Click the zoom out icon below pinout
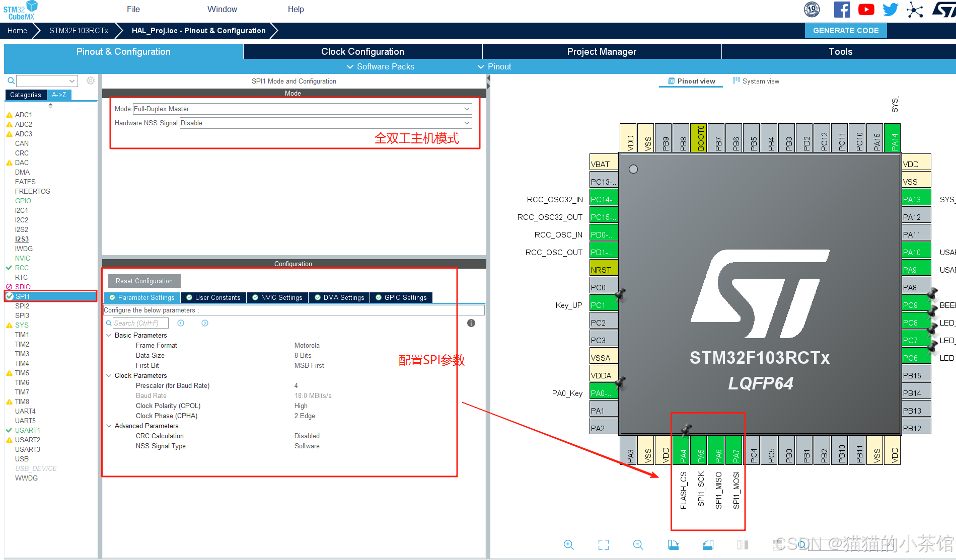The image size is (956, 560). tap(638, 545)
